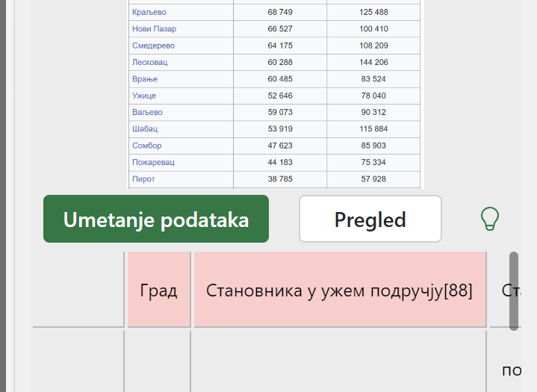The width and height of the screenshot is (537, 392).
Task: Select the cell 85 903
Action: tap(373, 146)
